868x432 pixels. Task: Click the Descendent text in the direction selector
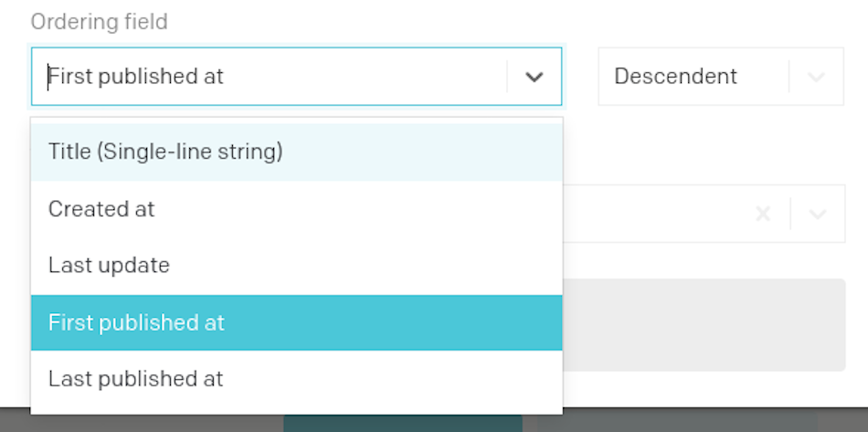[x=675, y=77]
